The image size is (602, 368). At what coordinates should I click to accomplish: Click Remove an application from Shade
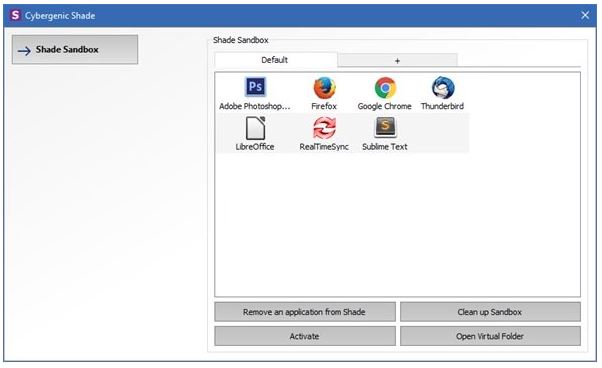click(x=305, y=312)
